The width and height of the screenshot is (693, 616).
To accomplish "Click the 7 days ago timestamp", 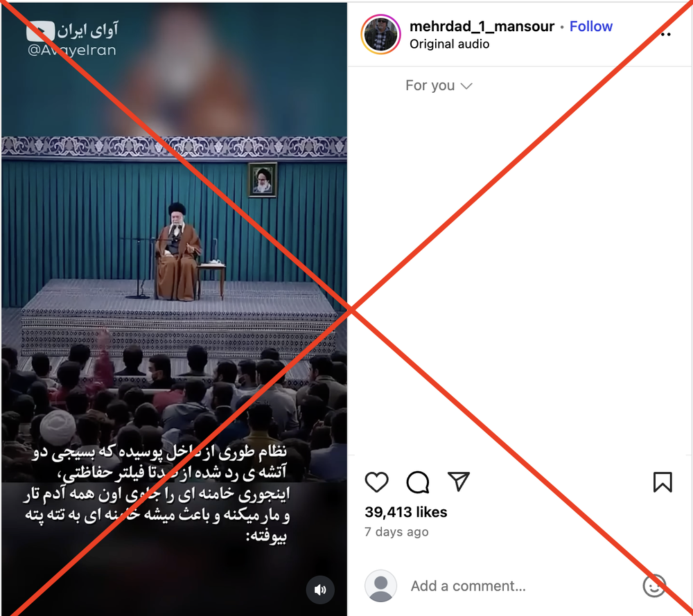I will 396,531.
